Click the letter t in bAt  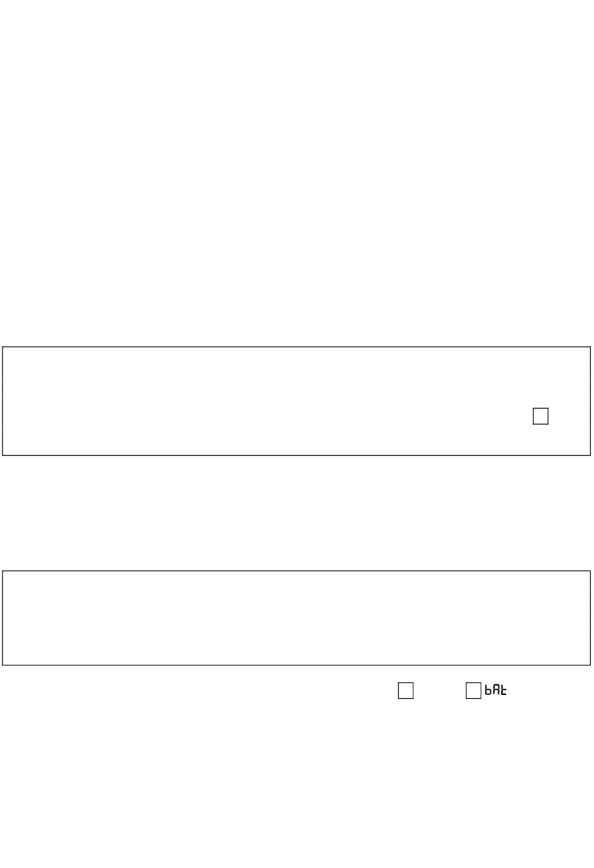coord(503,691)
